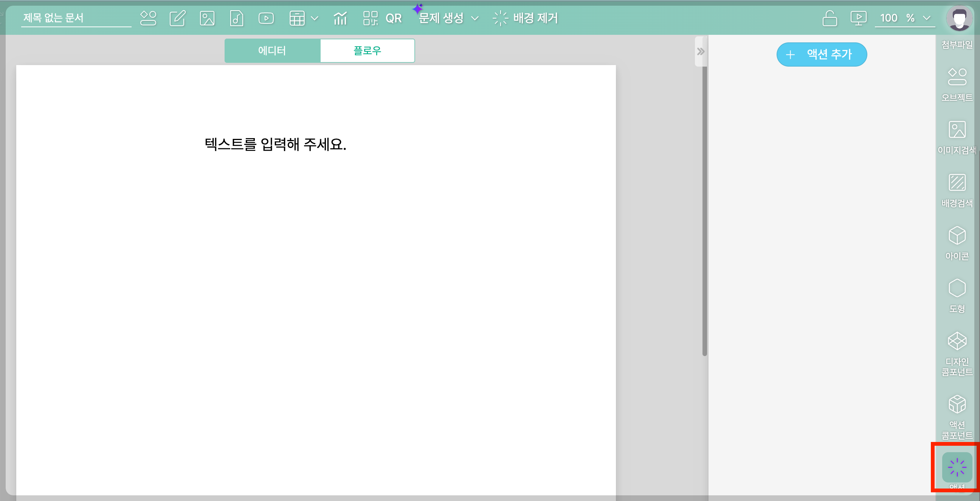This screenshot has width=980, height=501.
Task: Expand the table insertion dropdown arrow
Action: [x=315, y=18]
